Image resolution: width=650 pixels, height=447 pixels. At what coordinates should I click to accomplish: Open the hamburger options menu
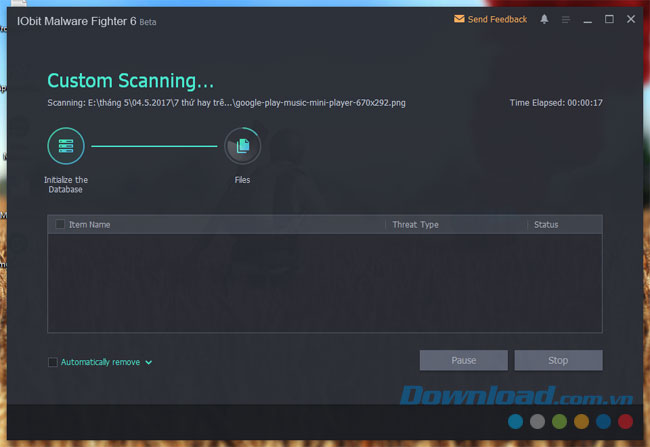566,19
